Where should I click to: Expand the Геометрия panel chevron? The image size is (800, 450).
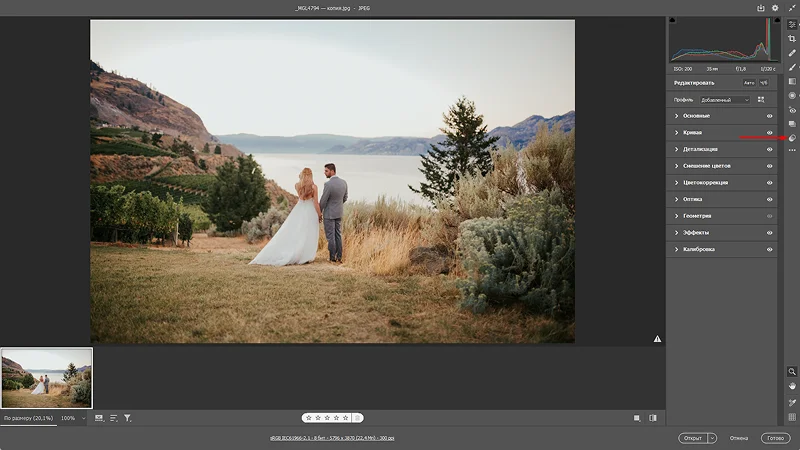(677, 216)
